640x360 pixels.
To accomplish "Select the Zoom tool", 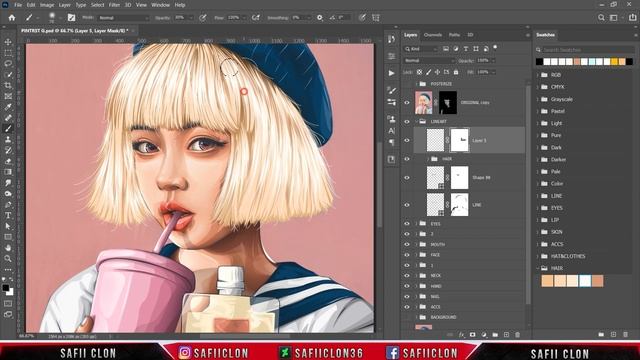I will coord(8,258).
